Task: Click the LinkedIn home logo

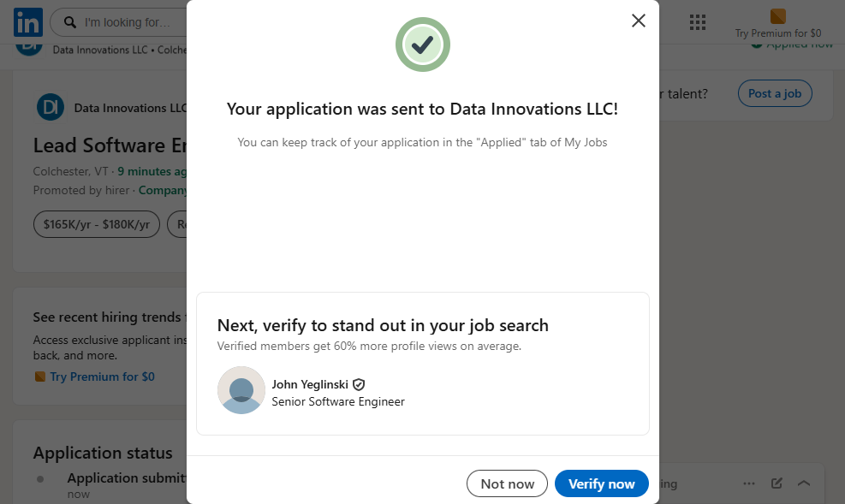Action: click(28, 22)
